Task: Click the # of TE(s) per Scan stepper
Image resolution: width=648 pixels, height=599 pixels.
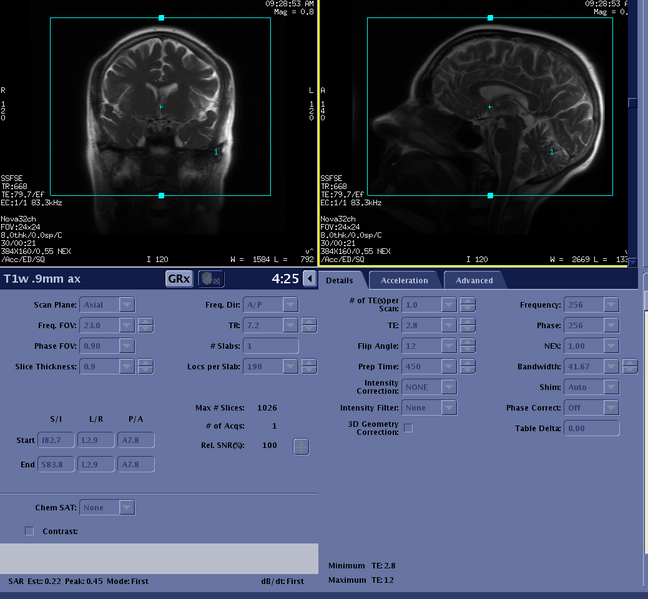Action: click(467, 305)
